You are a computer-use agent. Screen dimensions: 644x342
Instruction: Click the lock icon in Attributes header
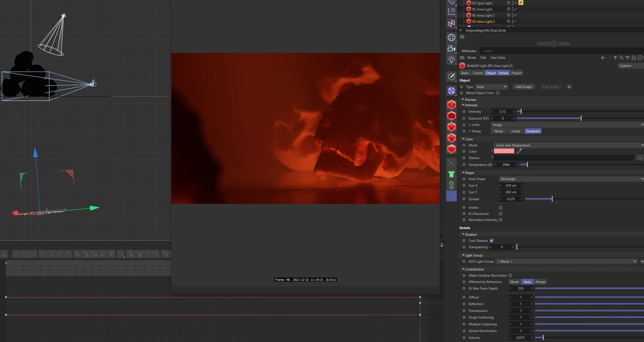pyautogui.click(x=633, y=58)
